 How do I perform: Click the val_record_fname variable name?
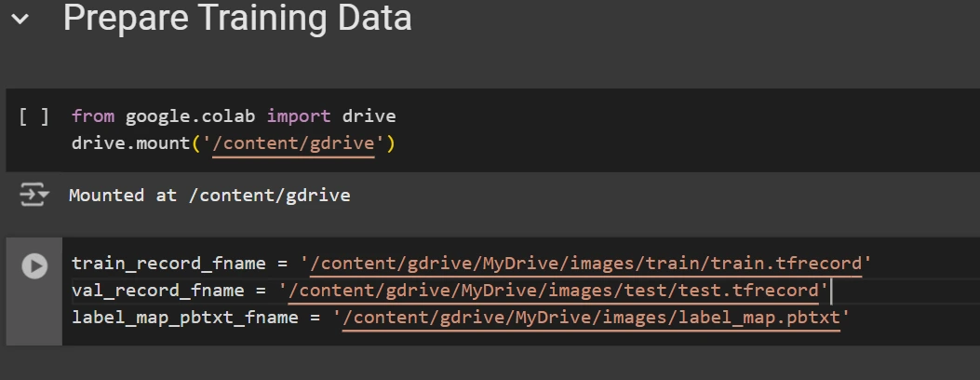pos(157,291)
